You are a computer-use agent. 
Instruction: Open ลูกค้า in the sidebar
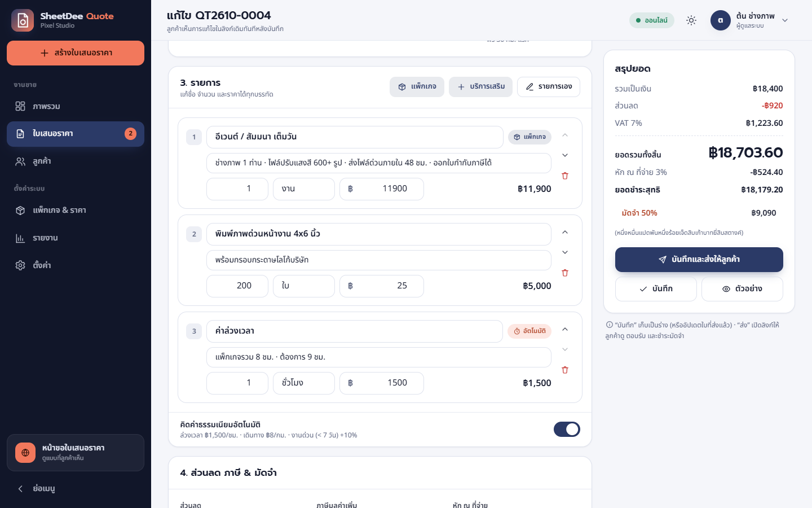pos(76,161)
